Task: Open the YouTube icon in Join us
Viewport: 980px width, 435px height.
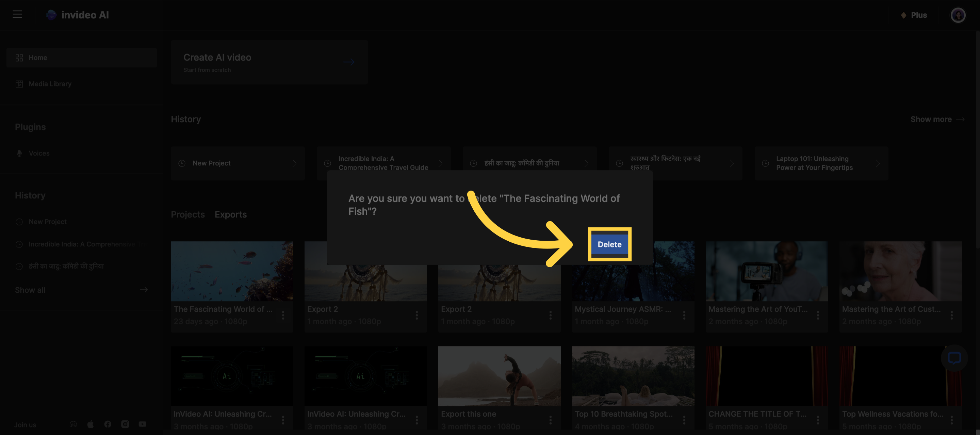Action: tap(142, 424)
